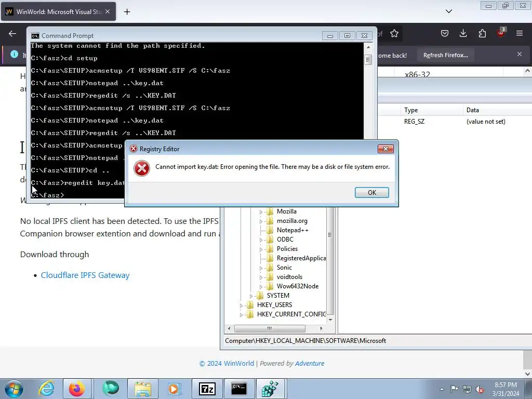Screen dimensions: 532x399
Task: Click the Command Prompt scrollbar thumb
Action: (x=368, y=60)
